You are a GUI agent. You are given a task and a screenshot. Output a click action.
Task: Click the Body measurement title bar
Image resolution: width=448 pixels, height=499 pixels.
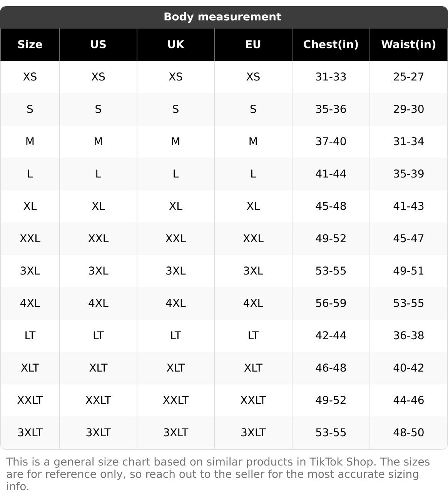coord(222,17)
